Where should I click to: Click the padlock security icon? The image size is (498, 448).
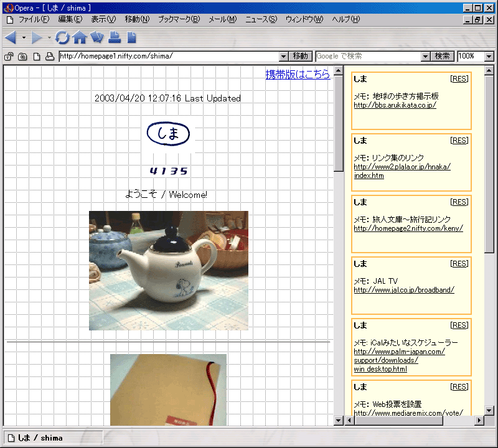9,57
